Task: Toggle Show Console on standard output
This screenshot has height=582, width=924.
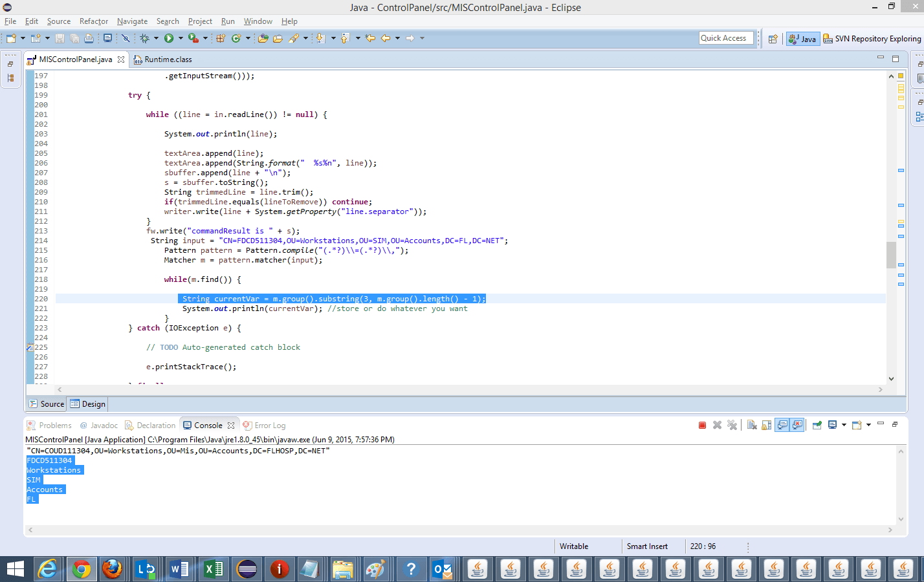Action: tap(782, 425)
